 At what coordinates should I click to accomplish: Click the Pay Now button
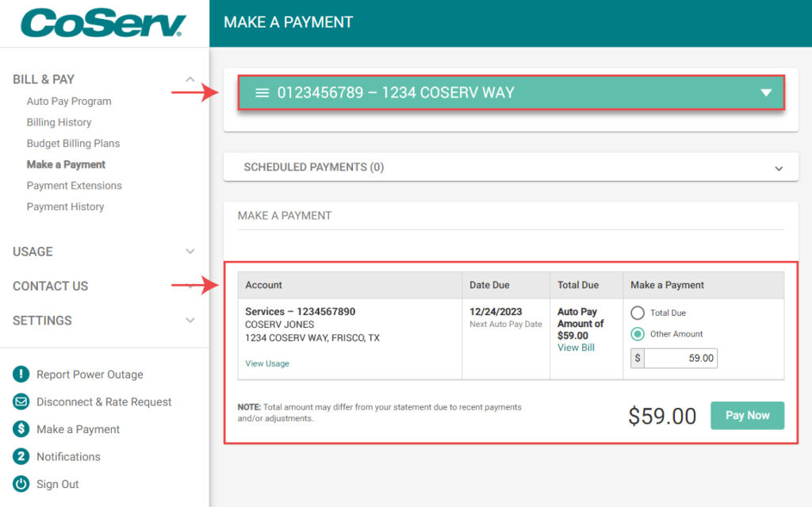coord(747,415)
